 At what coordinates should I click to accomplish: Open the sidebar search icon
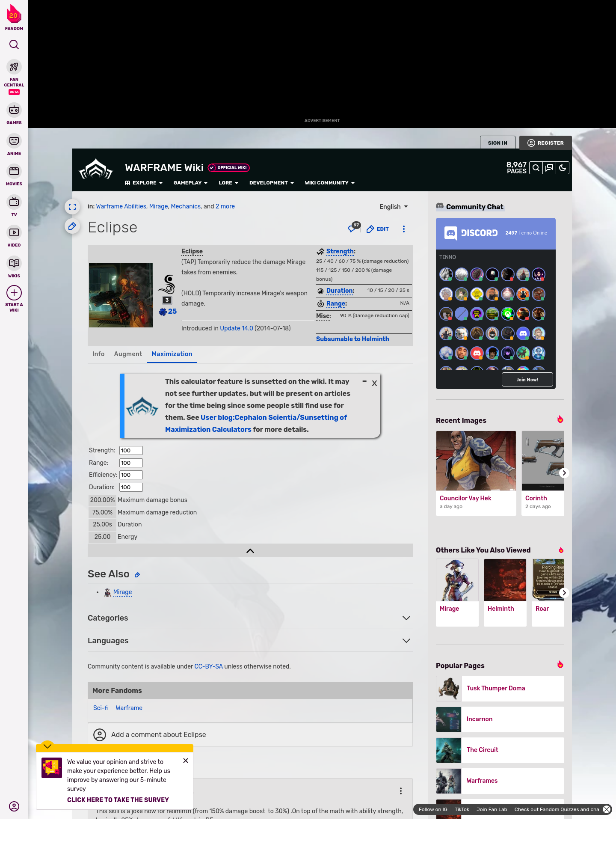point(14,45)
